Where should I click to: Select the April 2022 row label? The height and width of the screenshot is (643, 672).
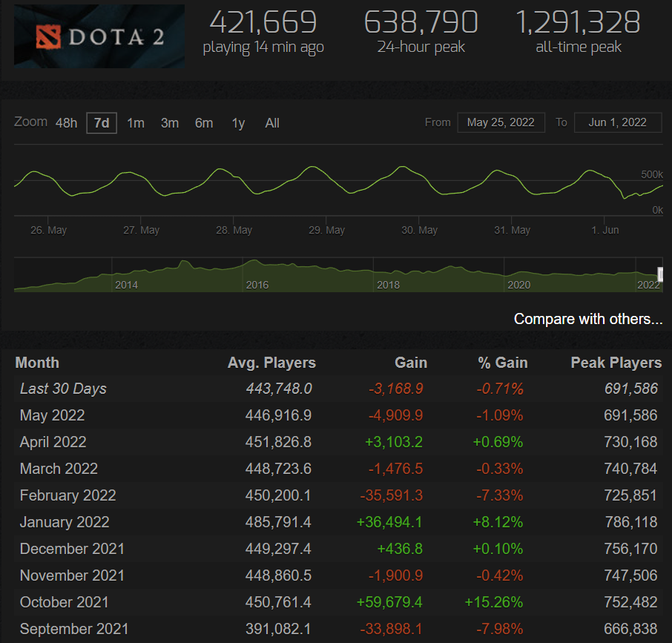tap(53, 442)
